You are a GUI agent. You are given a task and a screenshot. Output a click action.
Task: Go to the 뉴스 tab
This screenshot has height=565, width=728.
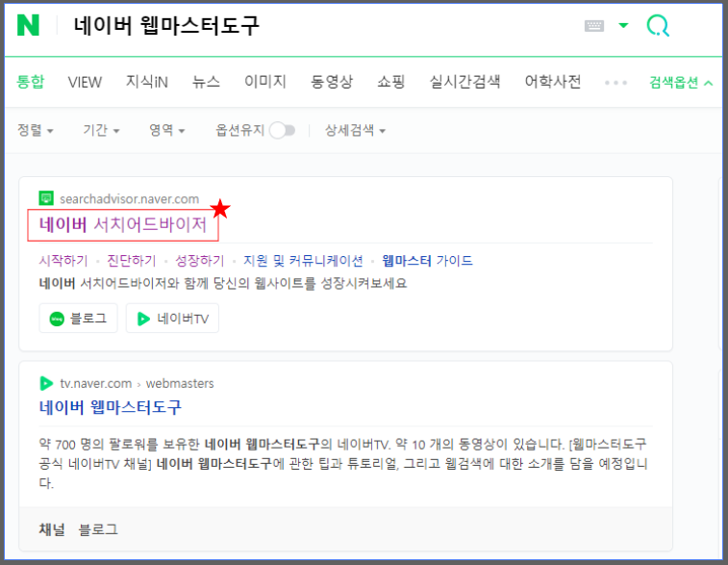(x=206, y=82)
